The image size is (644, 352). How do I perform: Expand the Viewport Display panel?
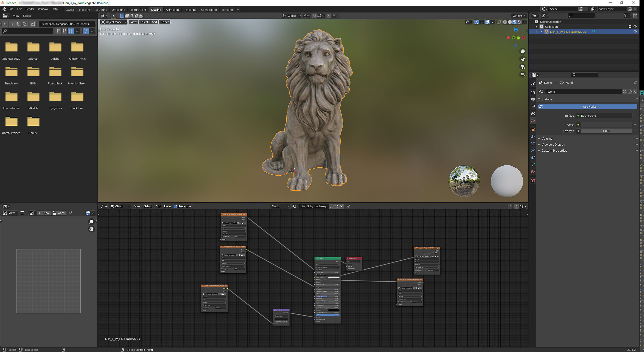tap(553, 145)
